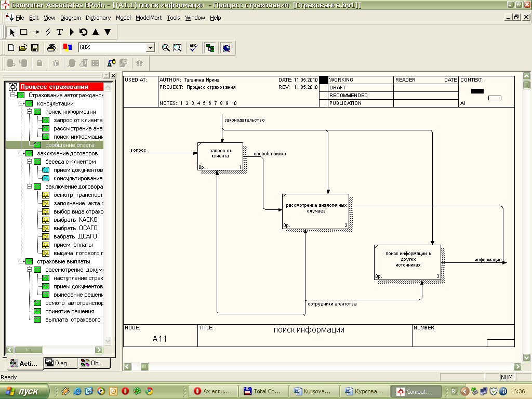The height and width of the screenshot is (399, 532).
Task: Click the "пуск" Start button
Action: point(25,391)
